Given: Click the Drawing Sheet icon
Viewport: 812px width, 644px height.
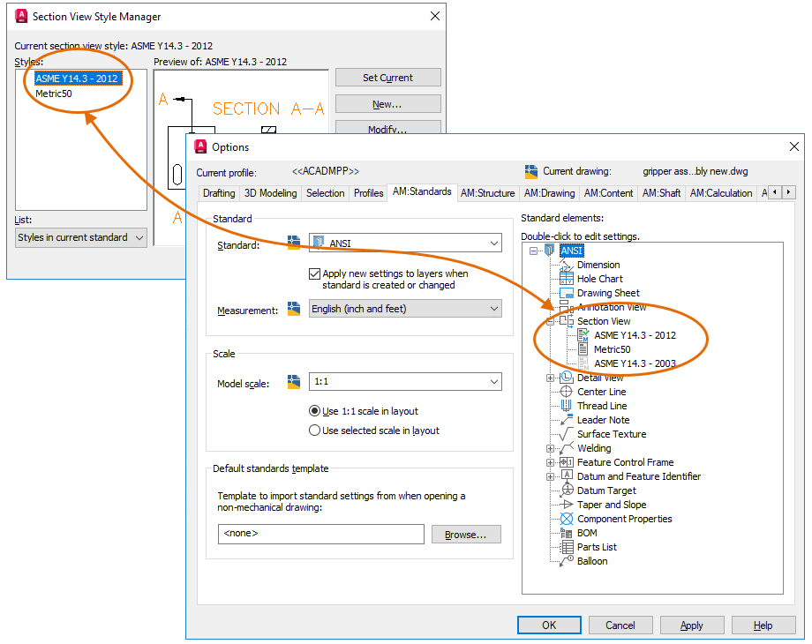Looking at the screenshot, I should [566, 293].
